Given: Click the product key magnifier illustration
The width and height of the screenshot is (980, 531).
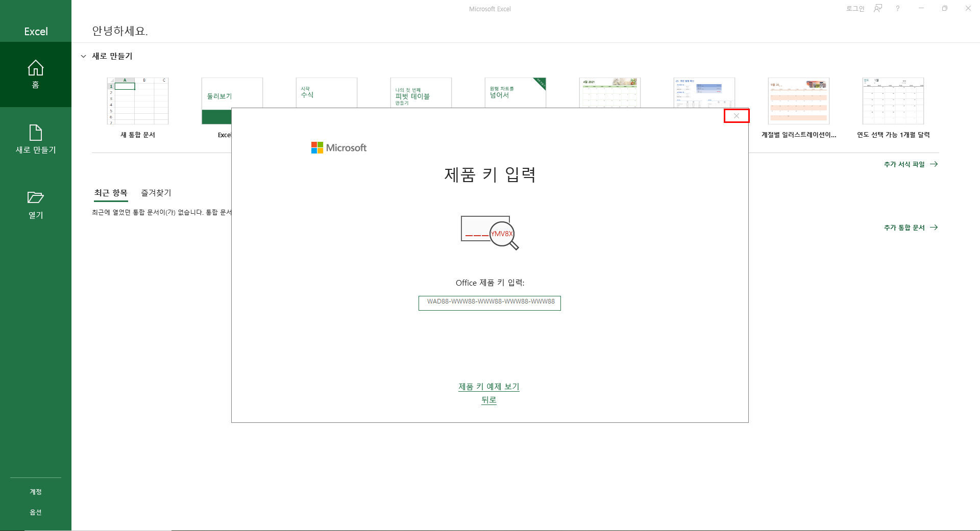Looking at the screenshot, I should click(x=489, y=233).
